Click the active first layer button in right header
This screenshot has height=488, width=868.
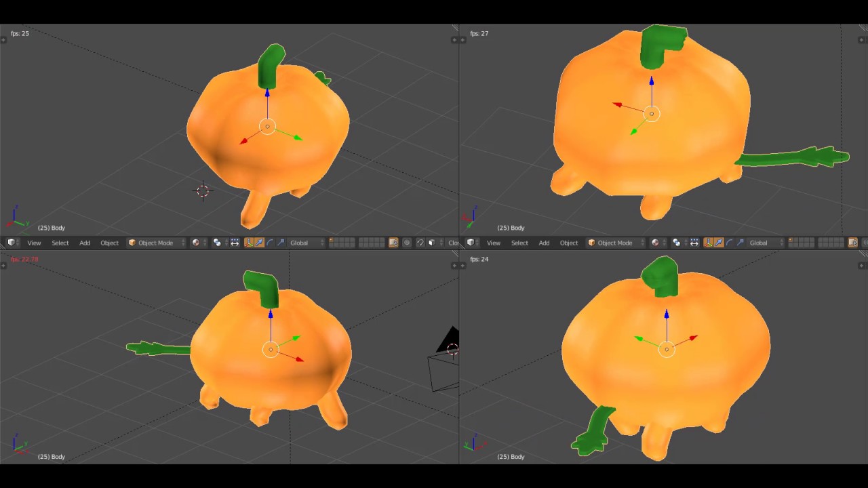click(x=791, y=240)
